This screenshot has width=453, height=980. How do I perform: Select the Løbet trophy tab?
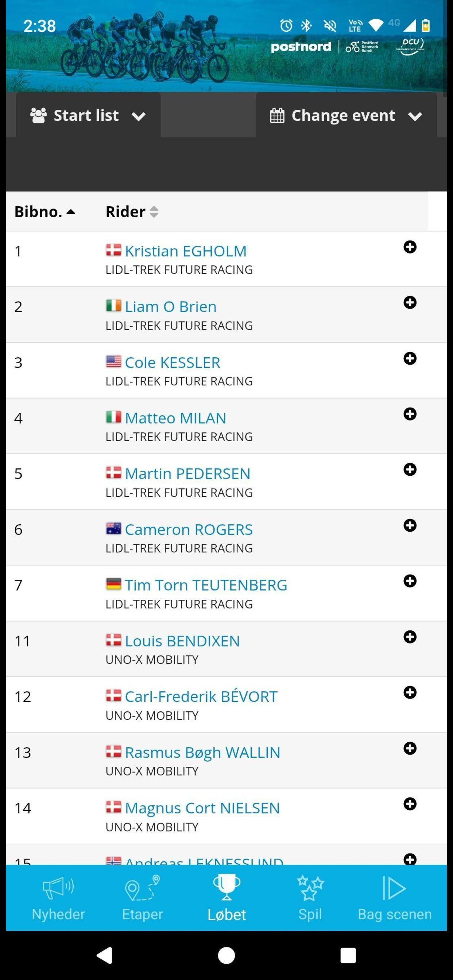pyautogui.click(x=226, y=898)
